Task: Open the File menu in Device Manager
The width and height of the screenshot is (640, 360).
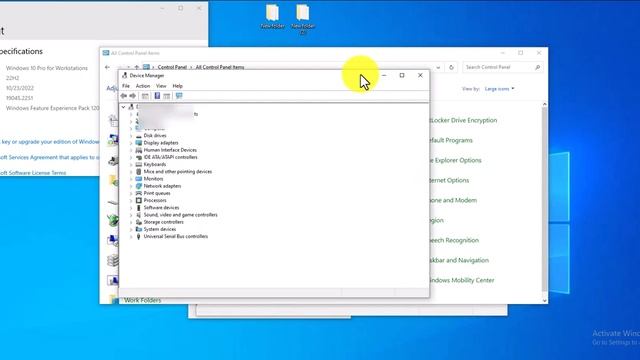Action: pyautogui.click(x=126, y=86)
